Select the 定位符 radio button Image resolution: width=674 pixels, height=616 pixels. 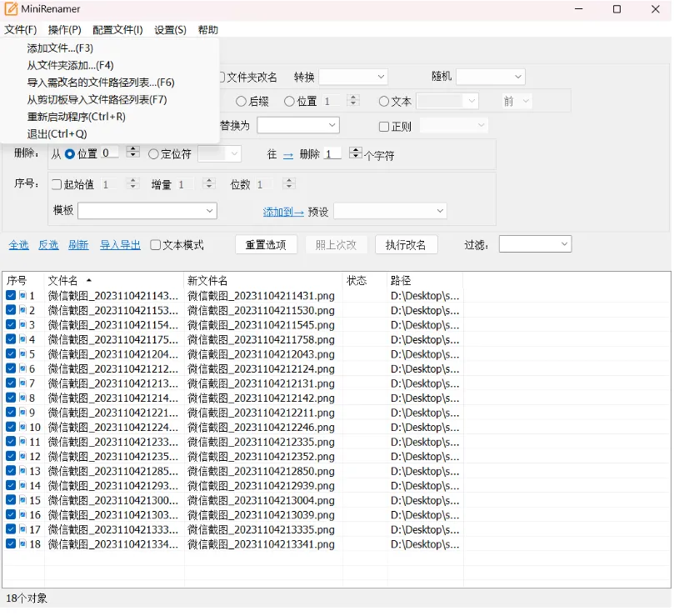coord(153,154)
